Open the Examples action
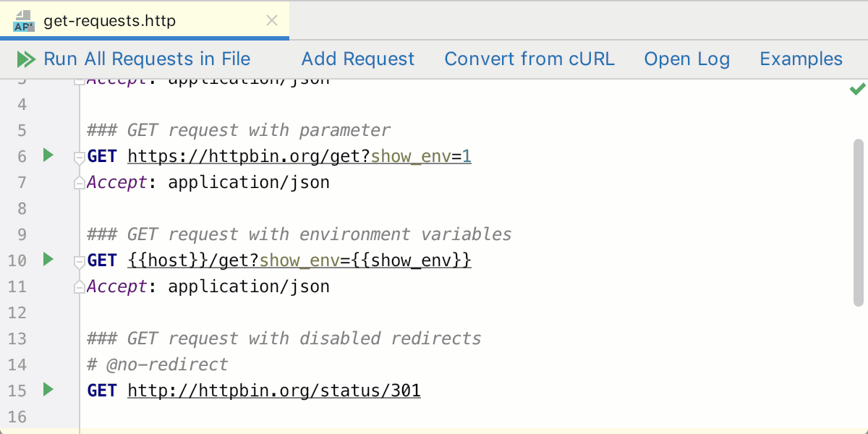 [801, 59]
